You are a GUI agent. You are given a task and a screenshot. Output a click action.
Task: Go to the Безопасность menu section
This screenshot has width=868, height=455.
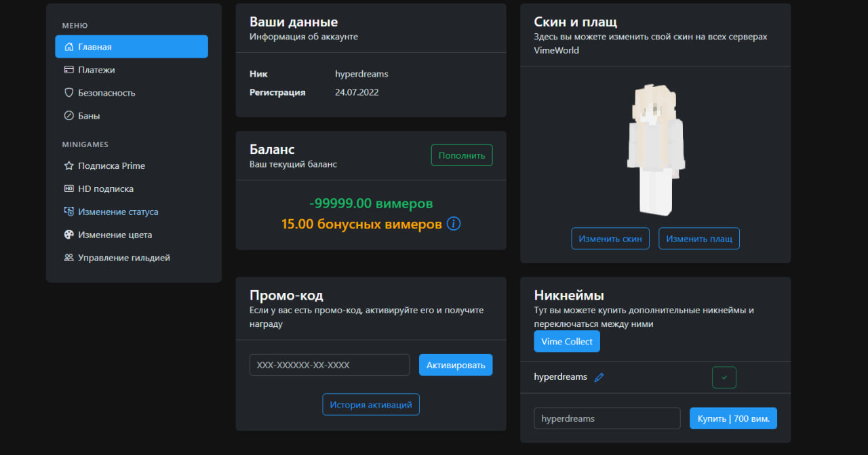(106, 93)
